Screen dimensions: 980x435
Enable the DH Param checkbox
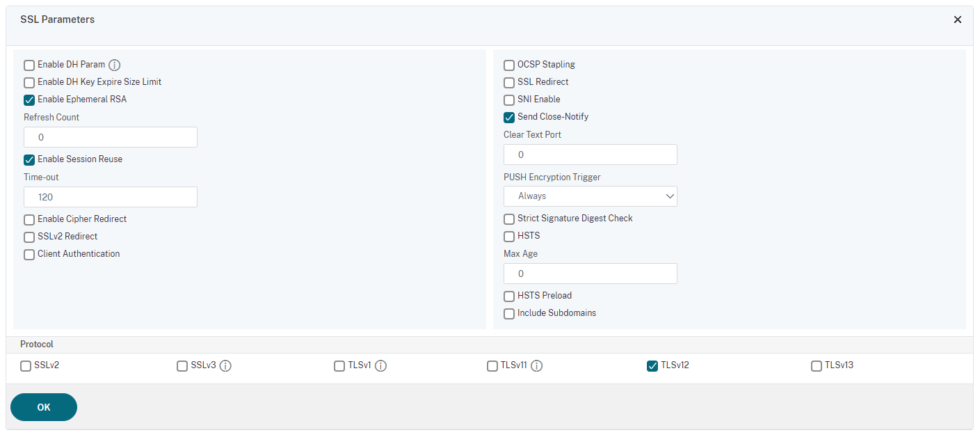(29, 65)
